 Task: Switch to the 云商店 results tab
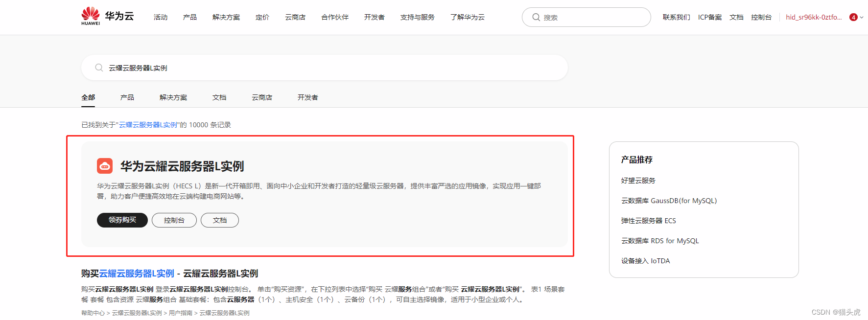click(262, 97)
